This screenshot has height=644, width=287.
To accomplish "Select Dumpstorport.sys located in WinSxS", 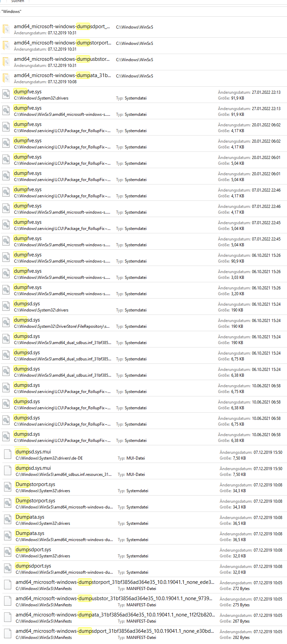I will pyautogui.click(x=35, y=501).
